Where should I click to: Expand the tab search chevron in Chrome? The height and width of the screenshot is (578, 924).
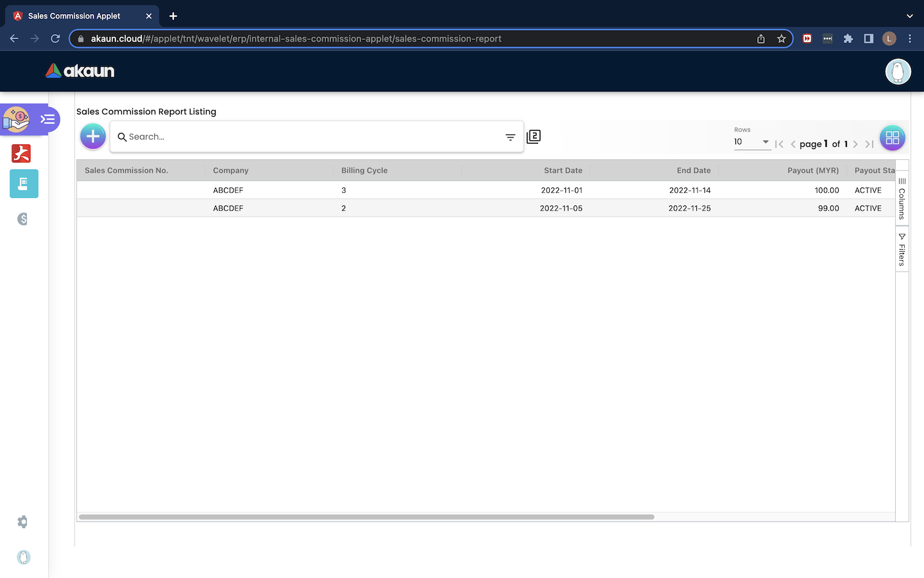pyautogui.click(x=909, y=16)
